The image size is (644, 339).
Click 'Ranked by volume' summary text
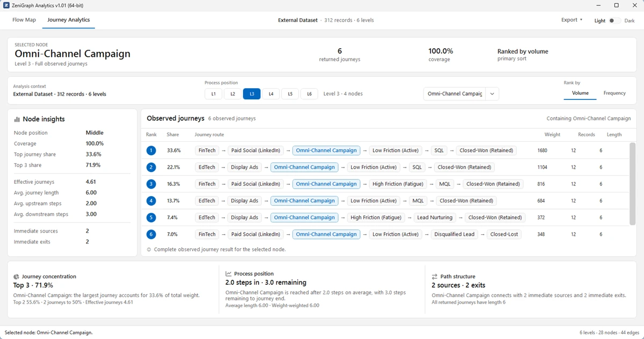point(523,52)
